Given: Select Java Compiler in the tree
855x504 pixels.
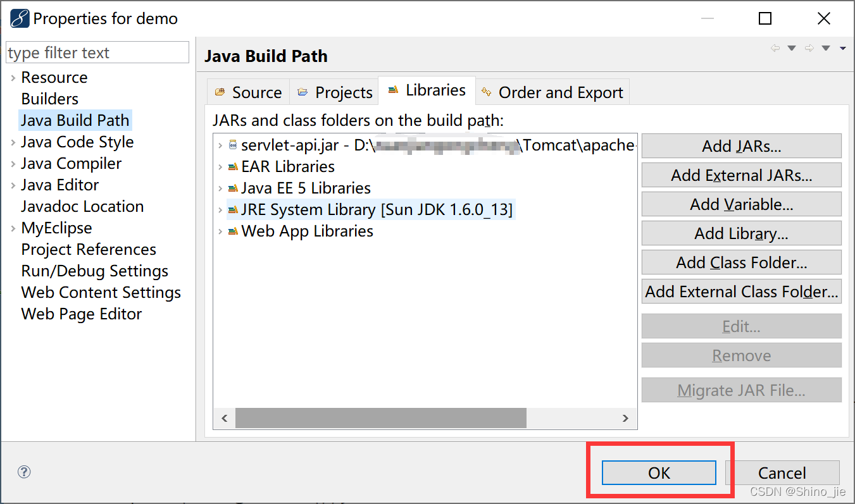Looking at the screenshot, I should coord(71,164).
